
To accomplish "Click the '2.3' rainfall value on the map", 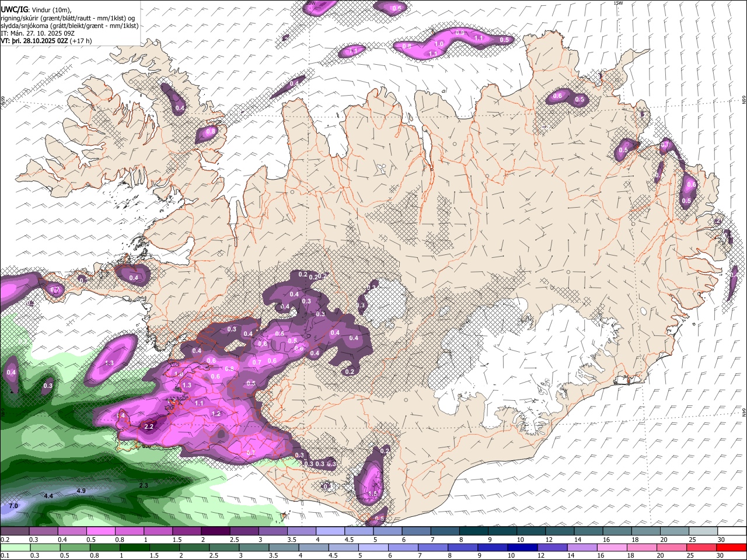I will coord(144,485).
